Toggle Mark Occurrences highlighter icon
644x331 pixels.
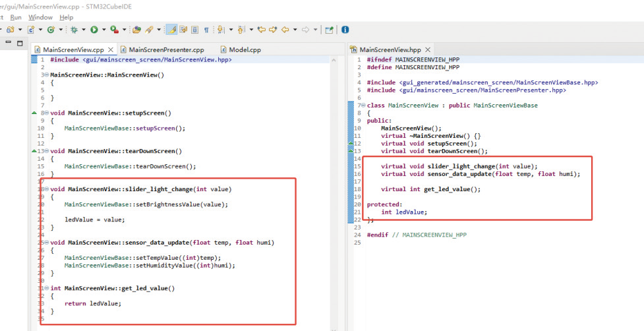pyautogui.click(x=172, y=30)
